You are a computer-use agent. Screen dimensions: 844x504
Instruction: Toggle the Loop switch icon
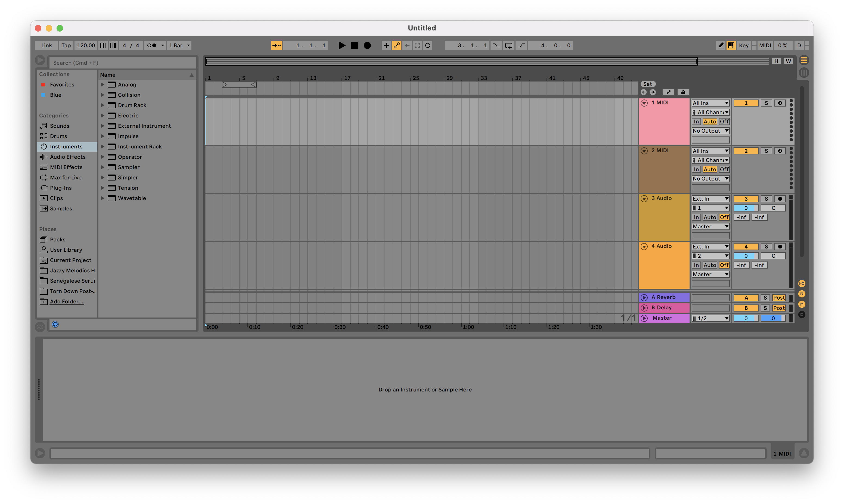pyautogui.click(x=508, y=45)
